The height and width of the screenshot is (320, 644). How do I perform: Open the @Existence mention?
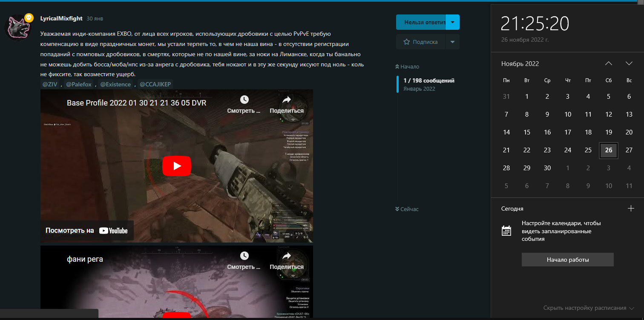pyautogui.click(x=115, y=84)
